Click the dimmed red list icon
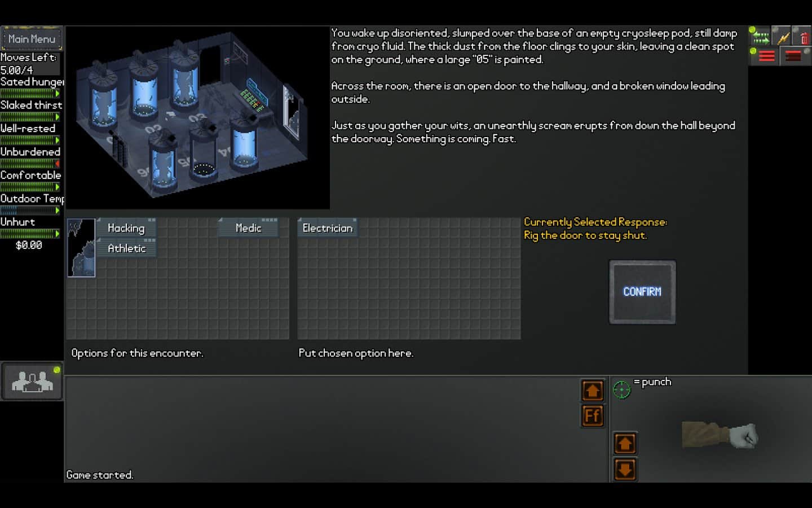This screenshot has height=508, width=812. click(x=793, y=56)
